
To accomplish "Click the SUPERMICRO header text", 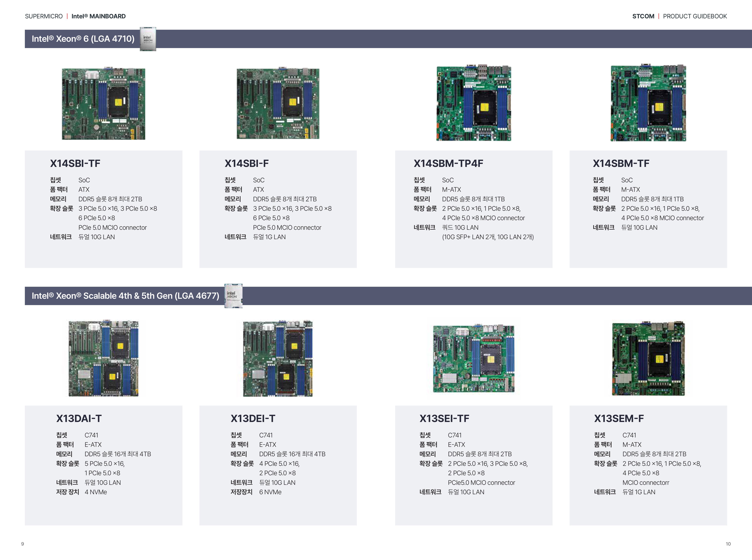I will click(x=44, y=16).
